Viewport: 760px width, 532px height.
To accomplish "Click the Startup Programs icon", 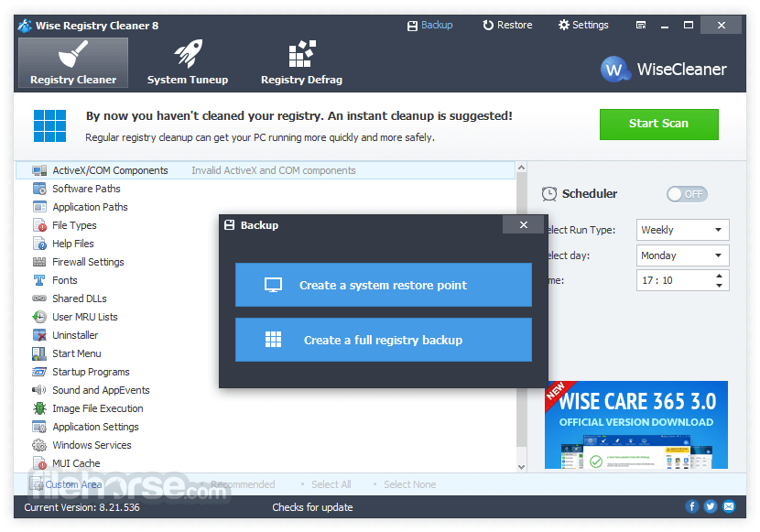I will click(39, 372).
